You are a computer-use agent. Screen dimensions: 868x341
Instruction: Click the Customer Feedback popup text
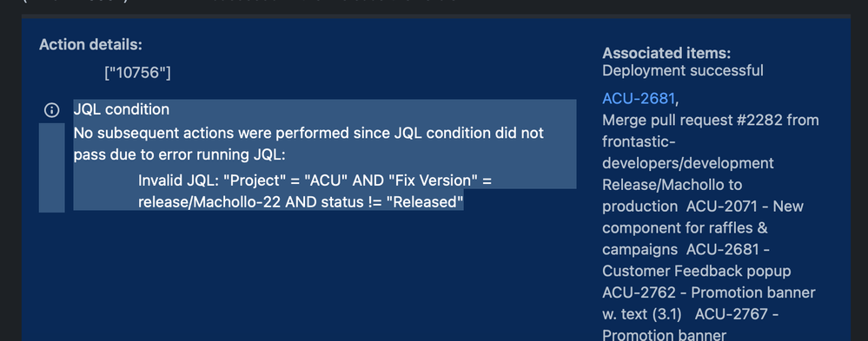696,271
